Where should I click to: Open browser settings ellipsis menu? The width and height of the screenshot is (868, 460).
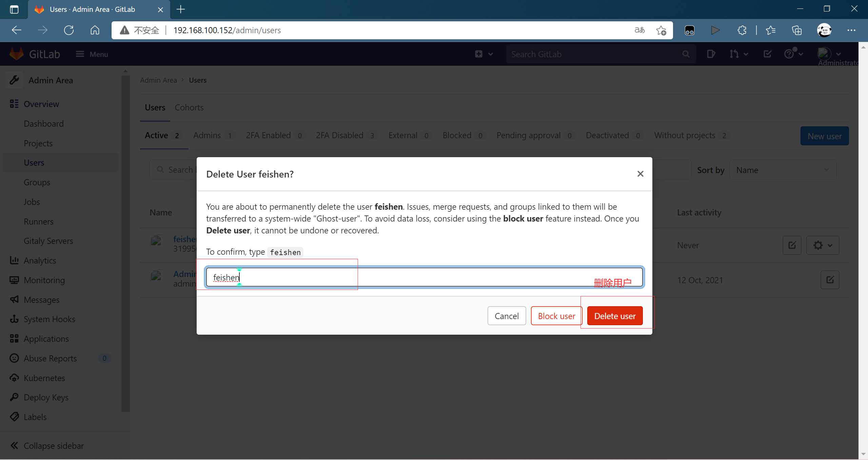click(x=851, y=30)
